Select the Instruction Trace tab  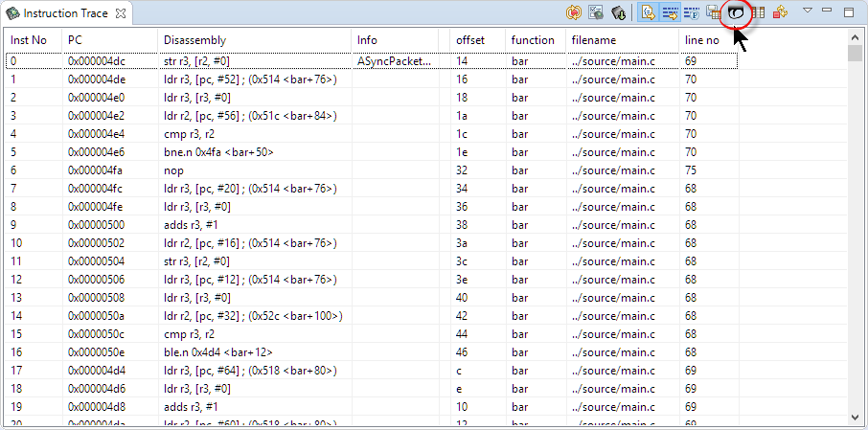(63, 13)
